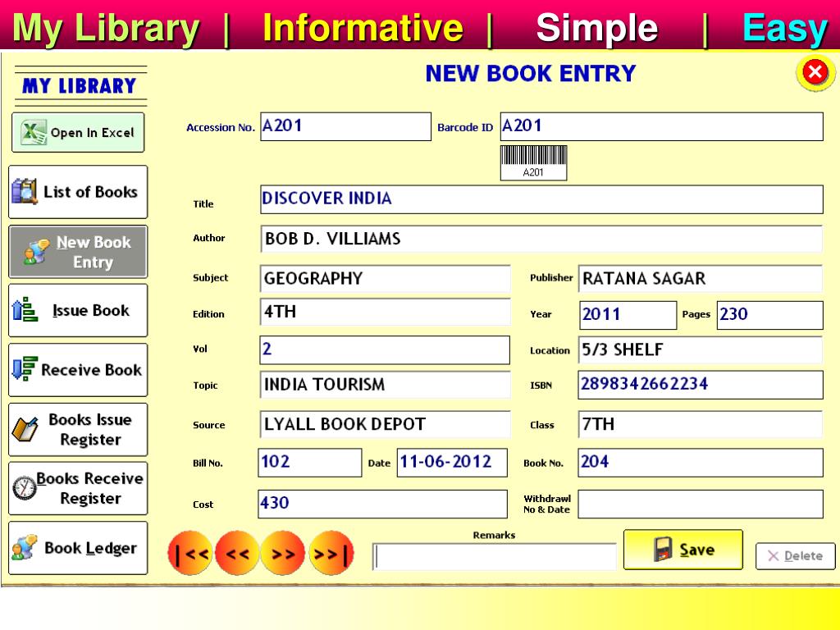Click the people icon beside Book Ledger
Viewport: 840px width, 630px height.
click(x=25, y=547)
